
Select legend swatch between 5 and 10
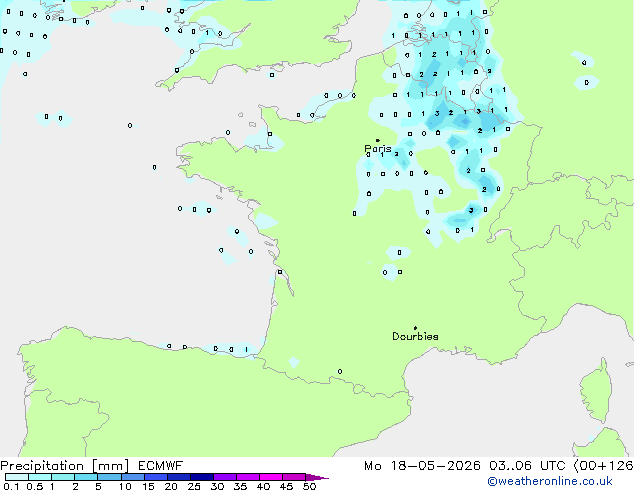(109, 477)
